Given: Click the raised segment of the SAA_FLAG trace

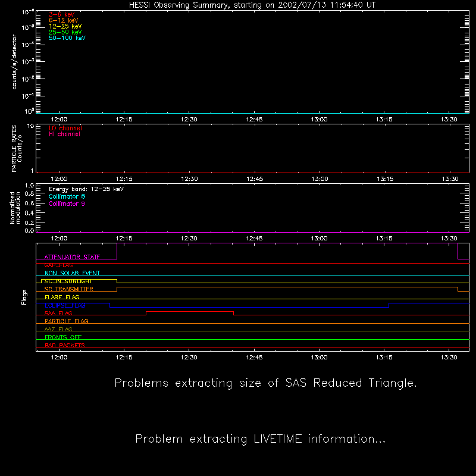Looking at the screenshot, I should 190,311.
